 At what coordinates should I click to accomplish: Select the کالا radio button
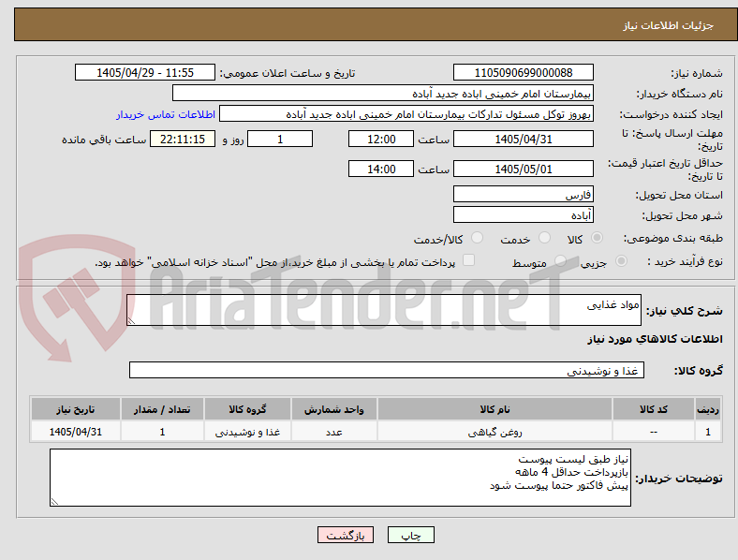tap(597, 238)
